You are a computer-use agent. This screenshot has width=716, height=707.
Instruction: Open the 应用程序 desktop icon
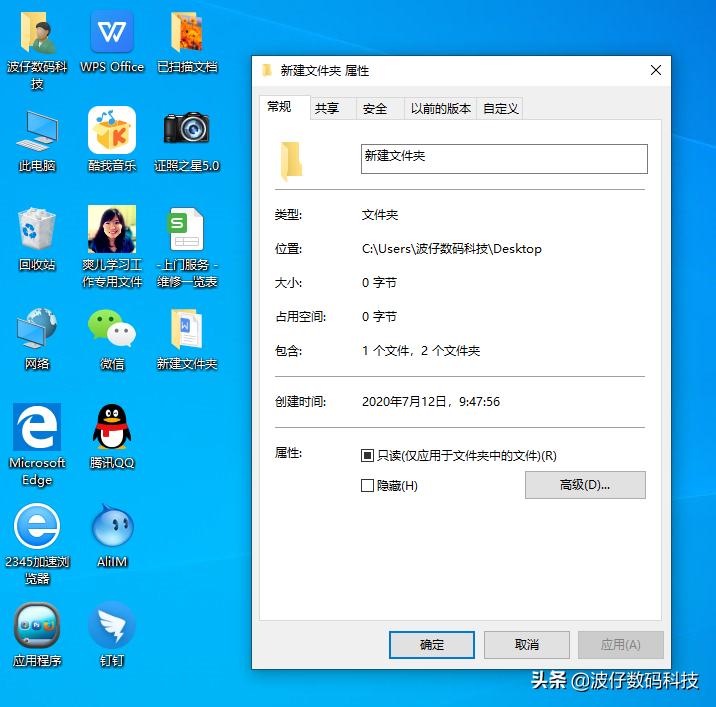[x=37, y=625]
